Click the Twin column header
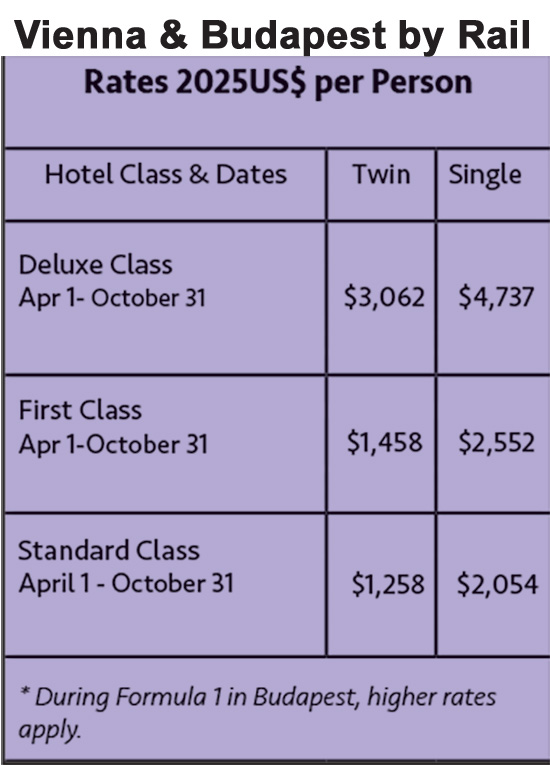Screen dimensions: 550x765 tap(381, 175)
